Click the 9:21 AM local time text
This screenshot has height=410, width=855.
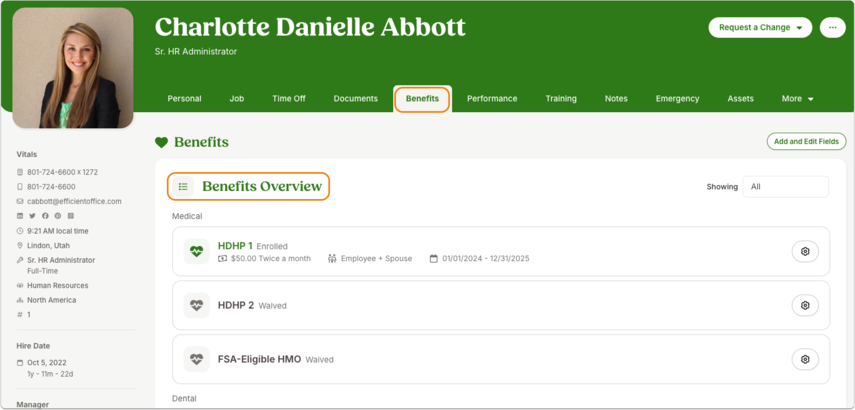click(x=58, y=231)
